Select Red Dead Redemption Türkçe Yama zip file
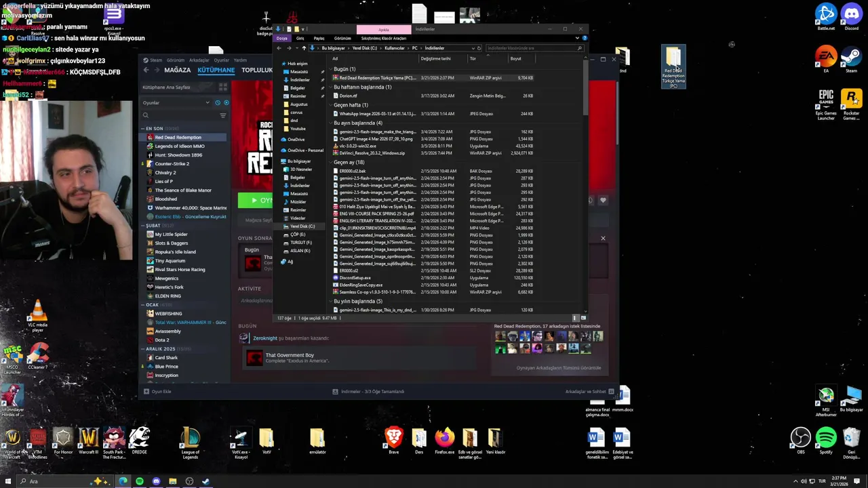The image size is (868, 488). [x=434, y=78]
